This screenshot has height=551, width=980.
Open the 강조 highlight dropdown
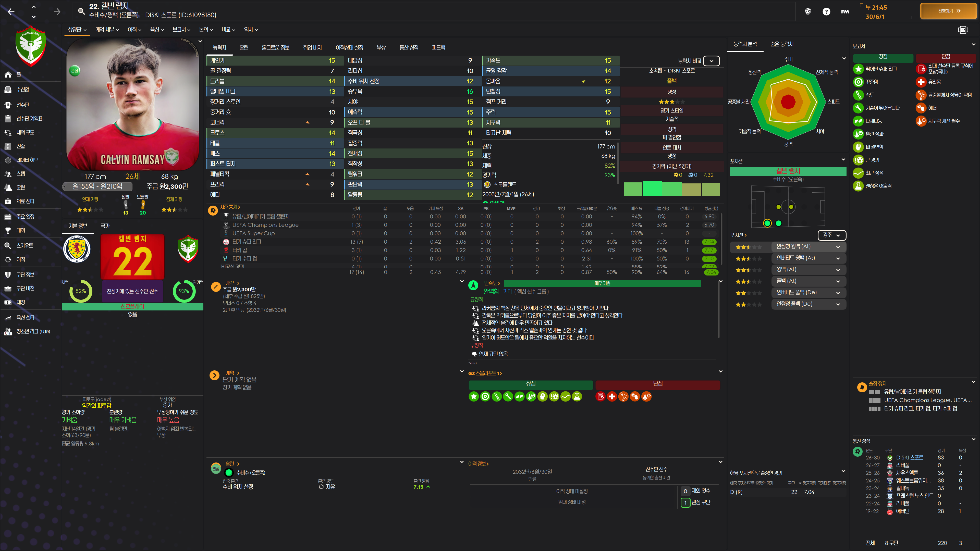pos(831,235)
